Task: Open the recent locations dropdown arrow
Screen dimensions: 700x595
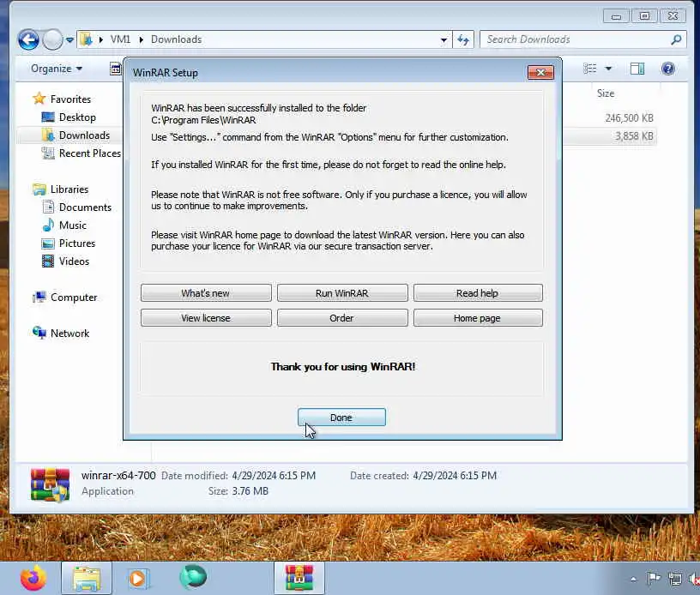Action: tap(69, 40)
